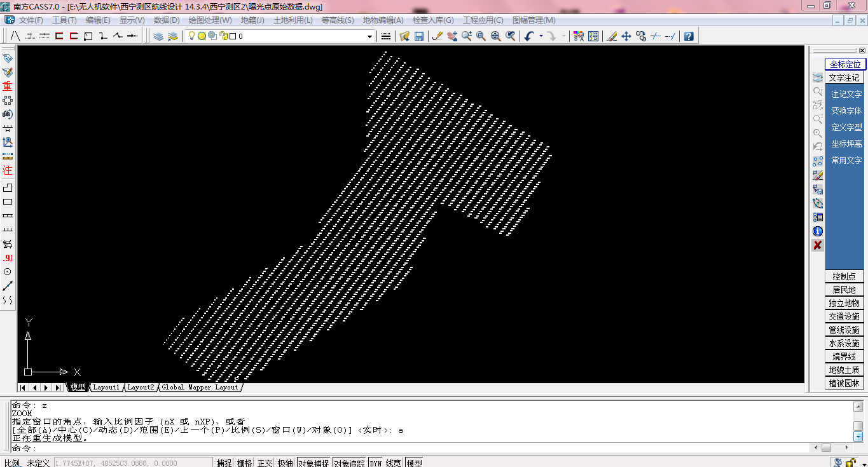The height and width of the screenshot is (467, 868).
Task: Select 变换字体 in the right panel
Action: [x=846, y=111]
